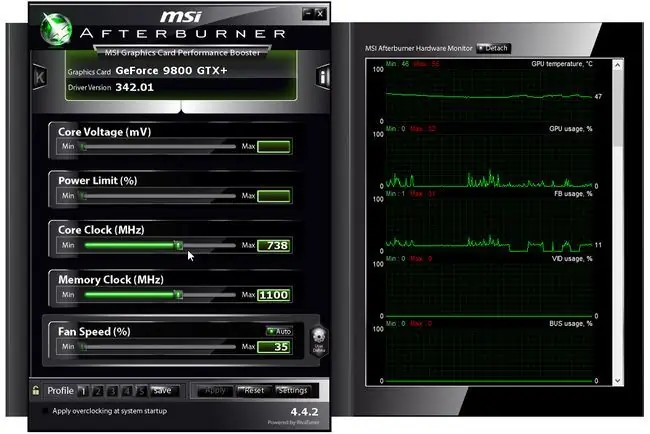Edit the Core Clock value field 738
Image resolution: width=650 pixels, height=434 pixels.
pyautogui.click(x=274, y=245)
